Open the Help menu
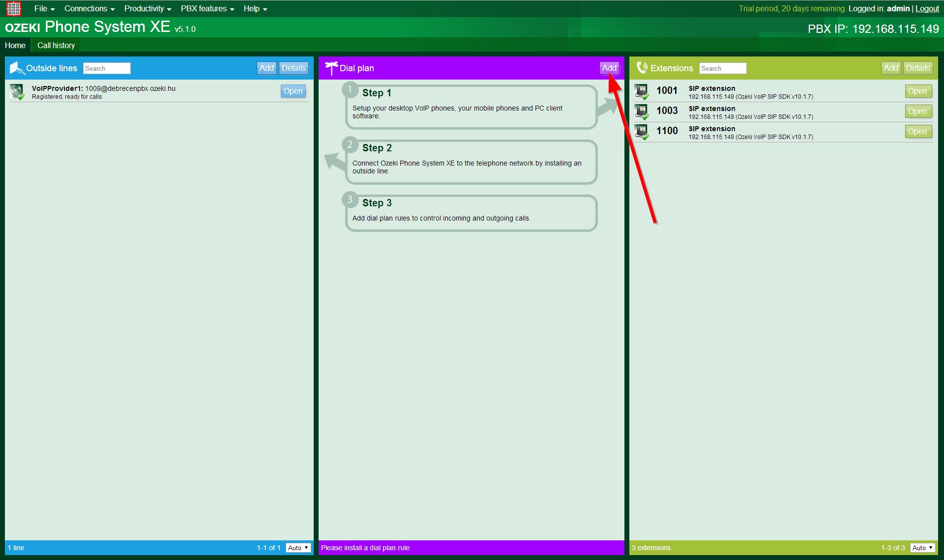 tap(255, 8)
